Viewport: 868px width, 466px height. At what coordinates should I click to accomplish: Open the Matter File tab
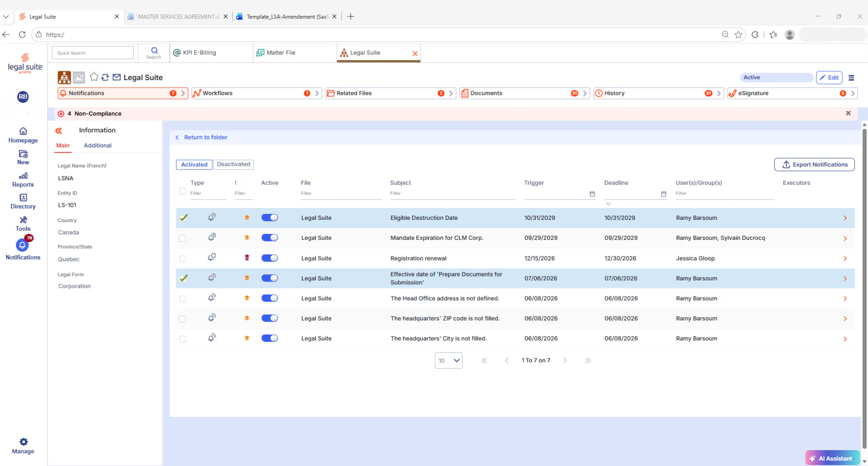(295, 53)
